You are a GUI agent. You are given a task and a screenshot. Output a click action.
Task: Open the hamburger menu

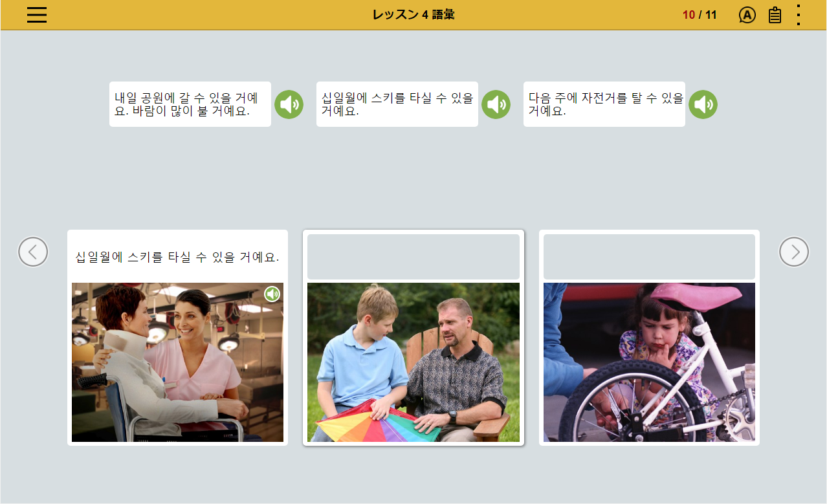[x=37, y=15]
